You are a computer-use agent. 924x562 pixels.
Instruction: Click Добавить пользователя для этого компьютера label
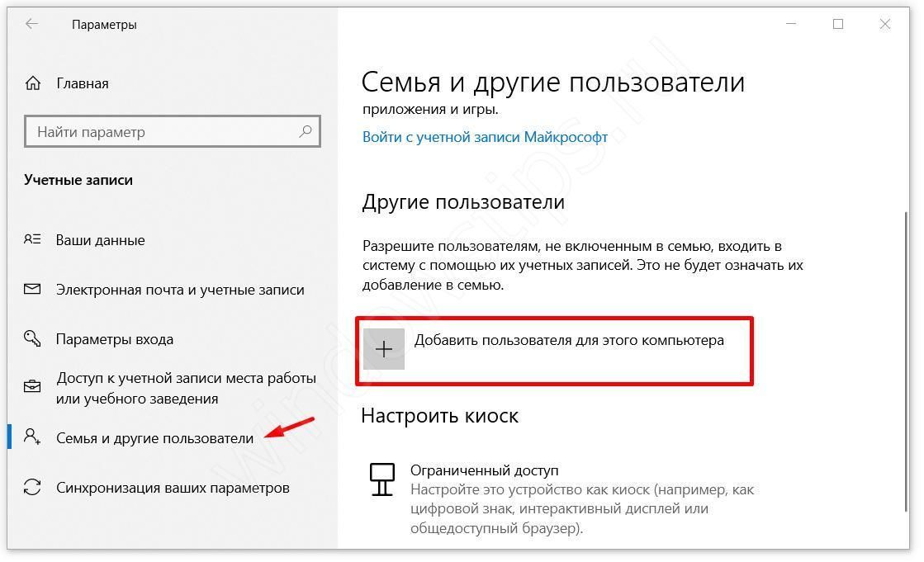coord(568,340)
